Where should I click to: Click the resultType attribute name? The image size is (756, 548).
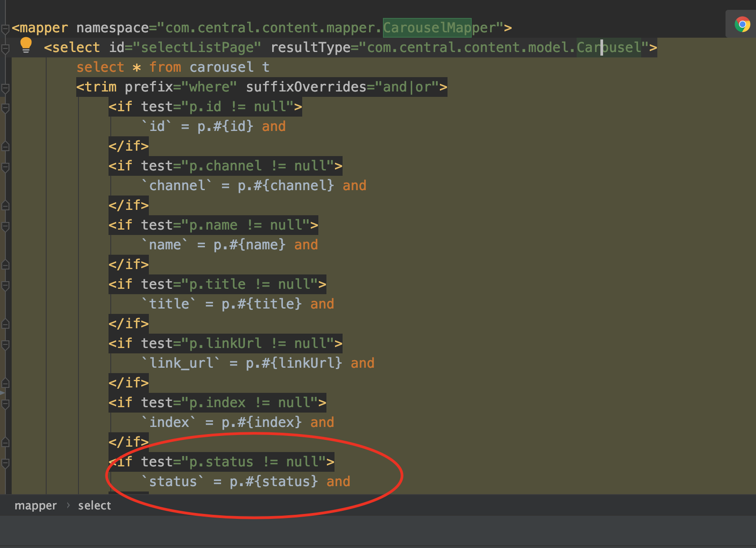pyautogui.click(x=310, y=48)
